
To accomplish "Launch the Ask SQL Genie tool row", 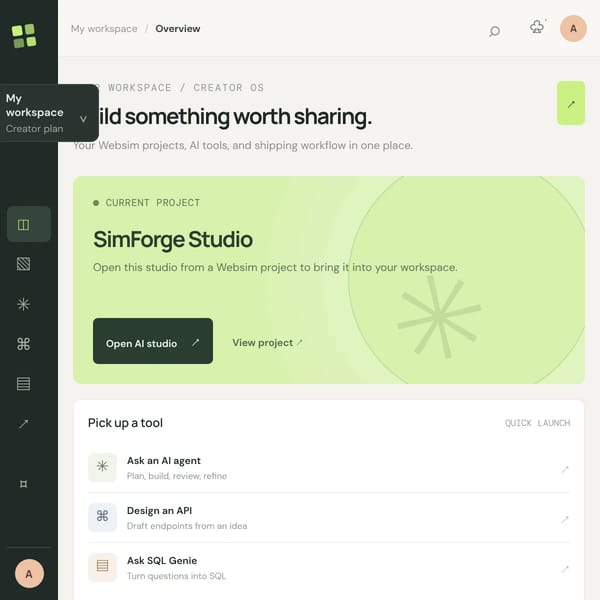I will coord(328,568).
